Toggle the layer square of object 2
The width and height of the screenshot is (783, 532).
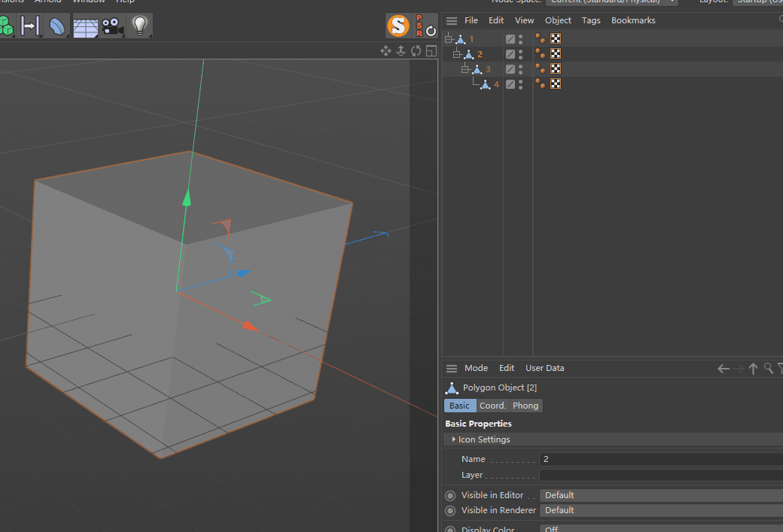tap(510, 54)
